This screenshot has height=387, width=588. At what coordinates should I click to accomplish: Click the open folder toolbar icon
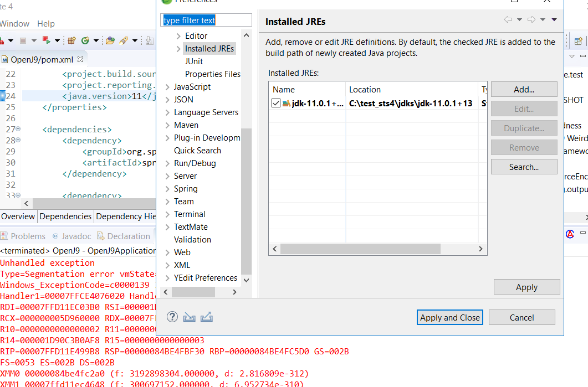tap(110, 40)
